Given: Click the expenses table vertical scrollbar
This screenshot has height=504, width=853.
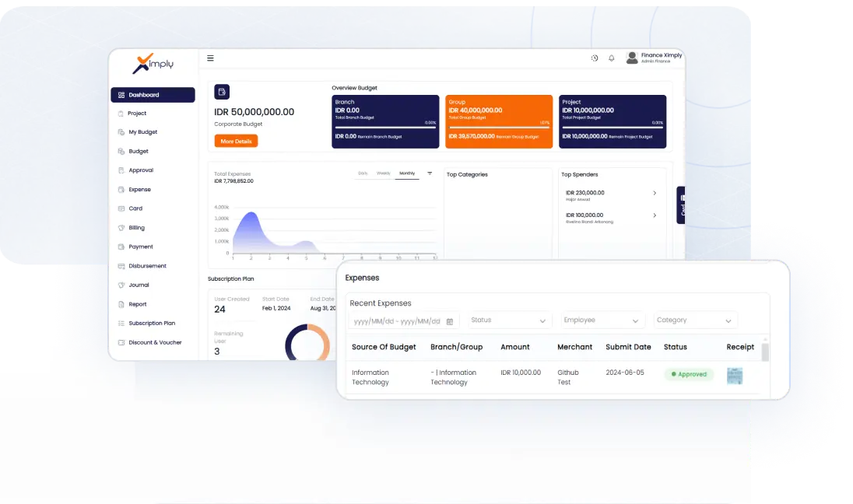Looking at the screenshot, I should [x=765, y=352].
